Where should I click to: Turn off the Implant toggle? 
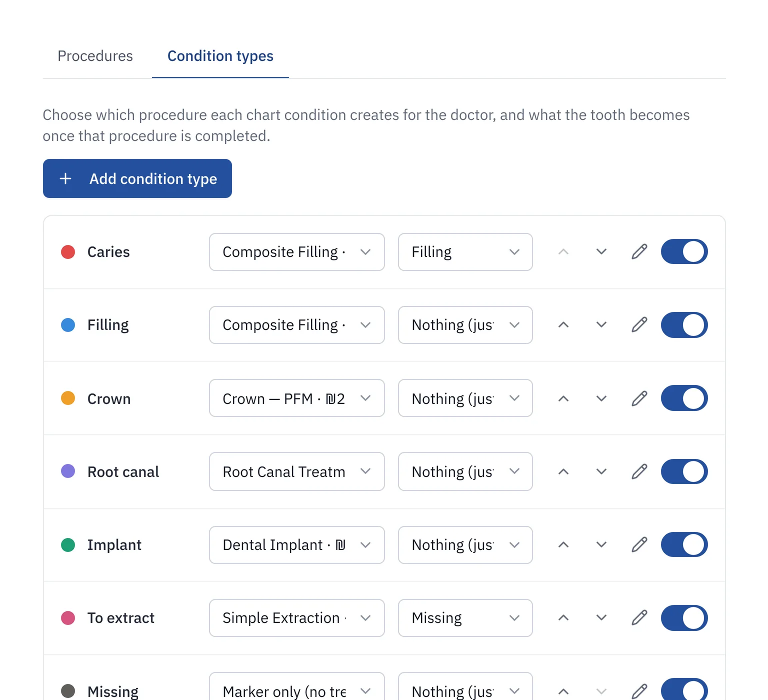[x=684, y=544]
